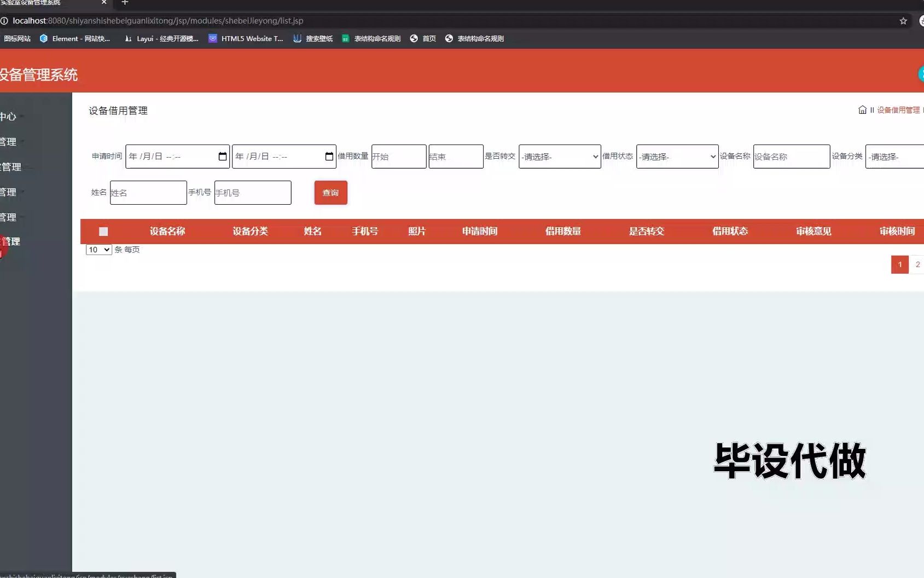Click the home icon in the breadcrumb bar
Screen dimensions: 924x578
(862, 109)
